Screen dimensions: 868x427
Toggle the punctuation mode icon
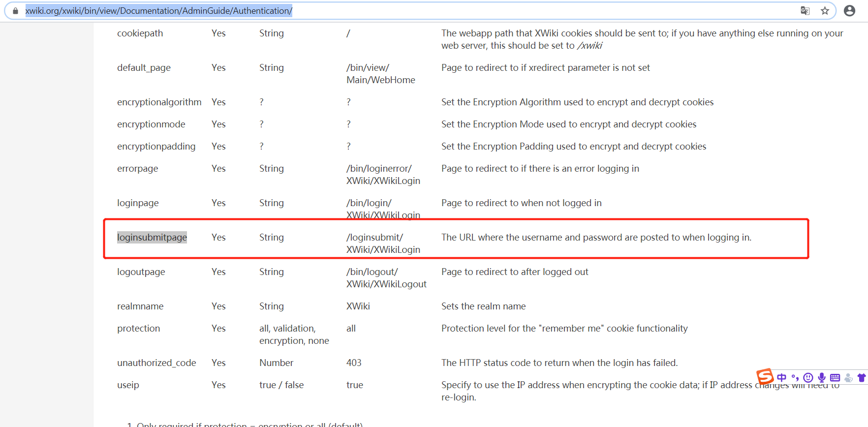point(795,378)
